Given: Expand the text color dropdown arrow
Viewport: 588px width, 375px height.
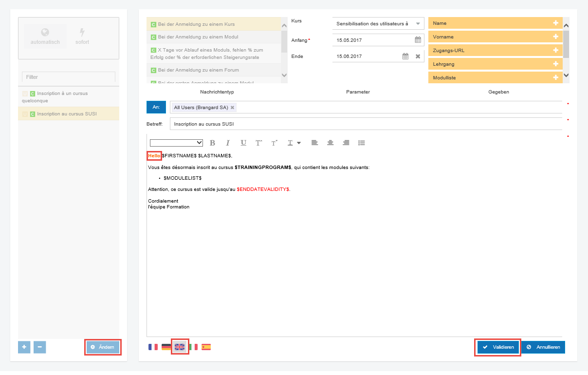Looking at the screenshot, I should coord(299,143).
